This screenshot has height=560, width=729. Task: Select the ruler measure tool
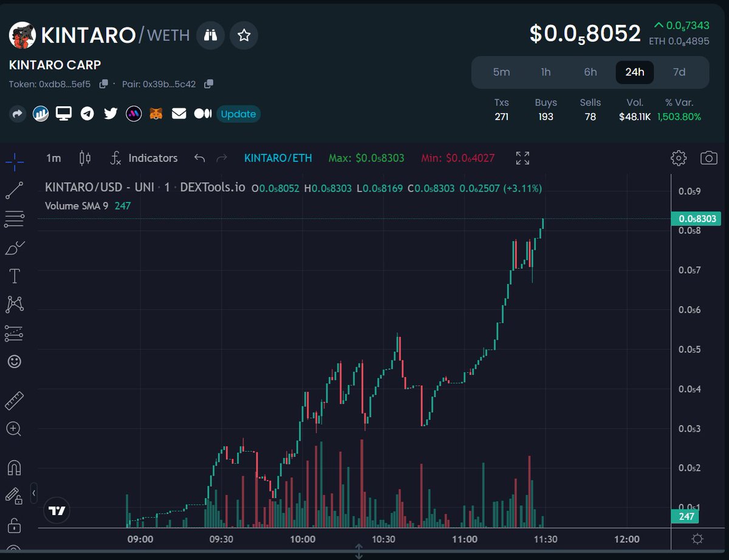click(15, 401)
